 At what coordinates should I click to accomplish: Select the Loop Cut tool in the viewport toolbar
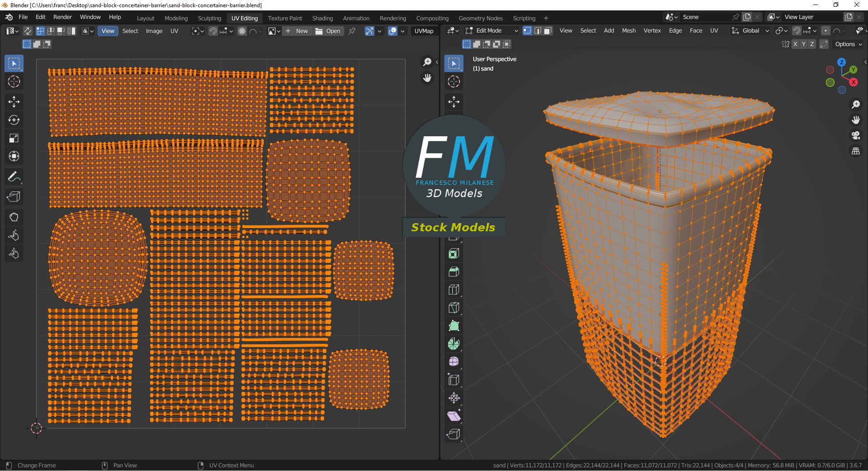pos(453,289)
